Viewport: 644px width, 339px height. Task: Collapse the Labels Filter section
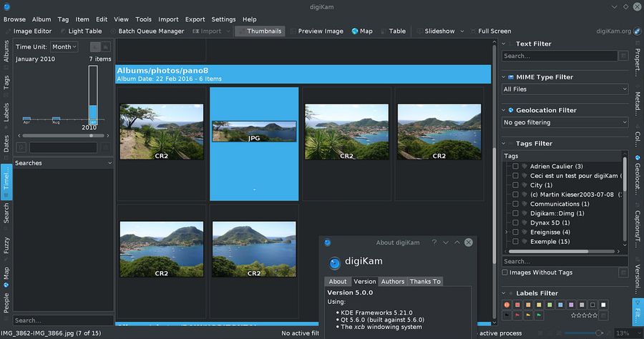504,293
